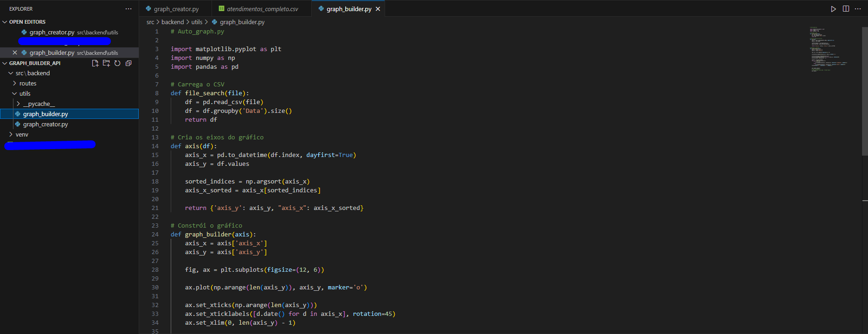Switch to graph_creator.py tab
Screen dimensions: 868x334
175,9
